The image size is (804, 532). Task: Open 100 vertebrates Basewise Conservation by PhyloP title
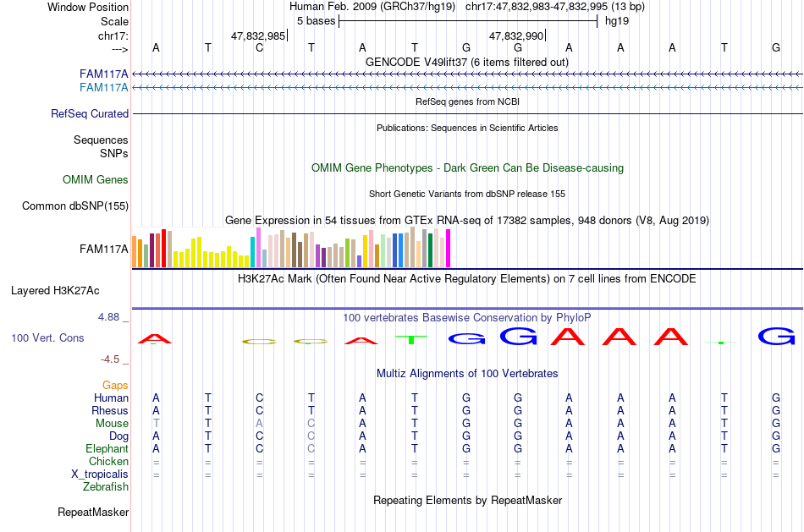(x=467, y=318)
